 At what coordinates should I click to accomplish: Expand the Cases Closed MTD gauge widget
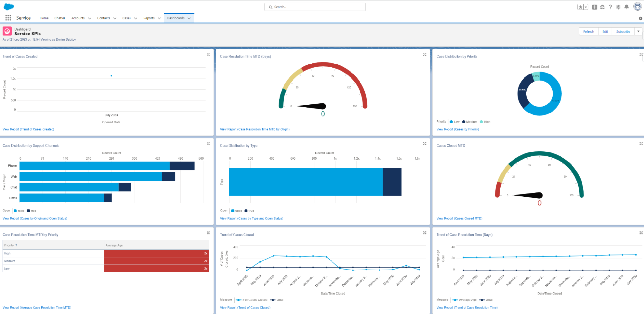point(641,144)
